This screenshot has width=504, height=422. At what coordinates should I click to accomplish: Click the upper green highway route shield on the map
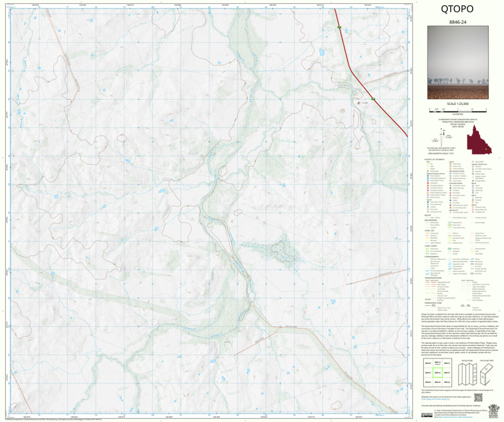pyautogui.click(x=339, y=28)
